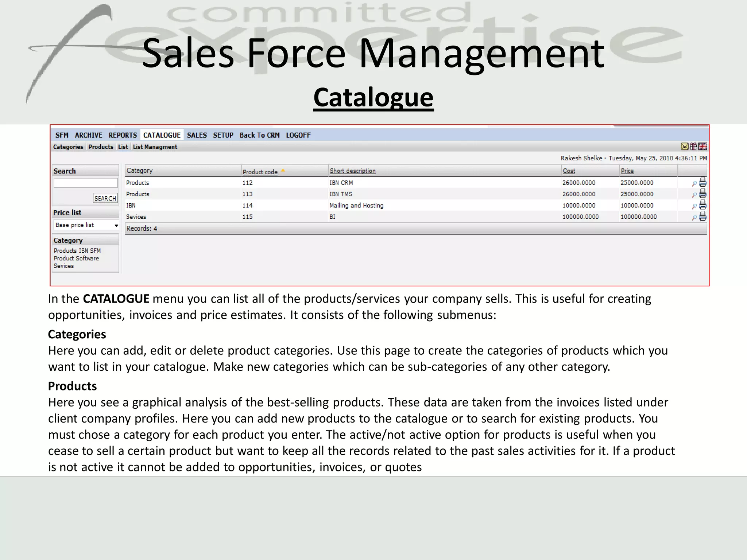Sort by Product code column header
Viewport: 747px width, 560px height.
coord(260,172)
